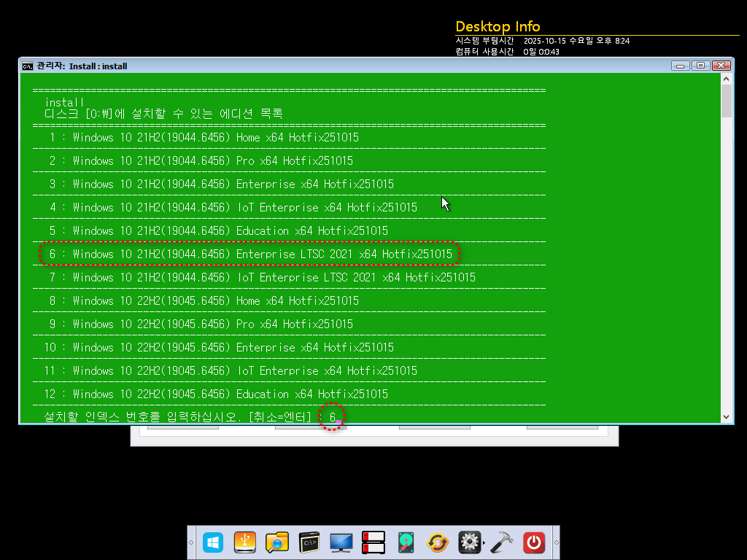Click row 6 Enterprise LTSC 2021 x64

(251, 254)
